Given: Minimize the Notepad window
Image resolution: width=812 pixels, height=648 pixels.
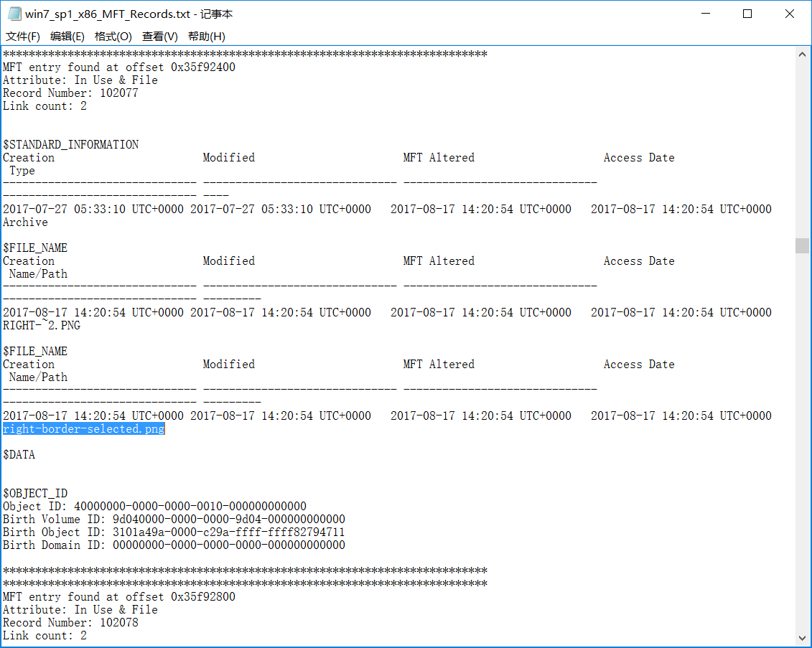Looking at the screenshot, I should click(x=706, y=13).
